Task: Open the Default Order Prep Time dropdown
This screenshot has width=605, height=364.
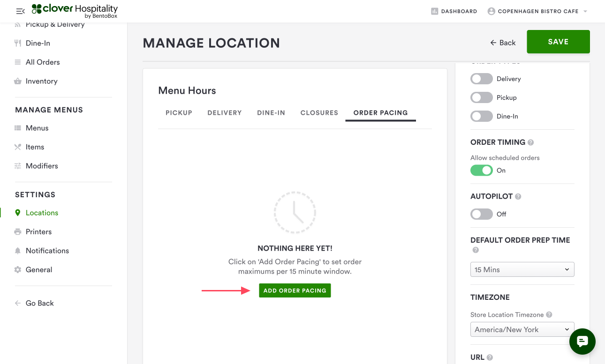Action: tap(522, 269)
